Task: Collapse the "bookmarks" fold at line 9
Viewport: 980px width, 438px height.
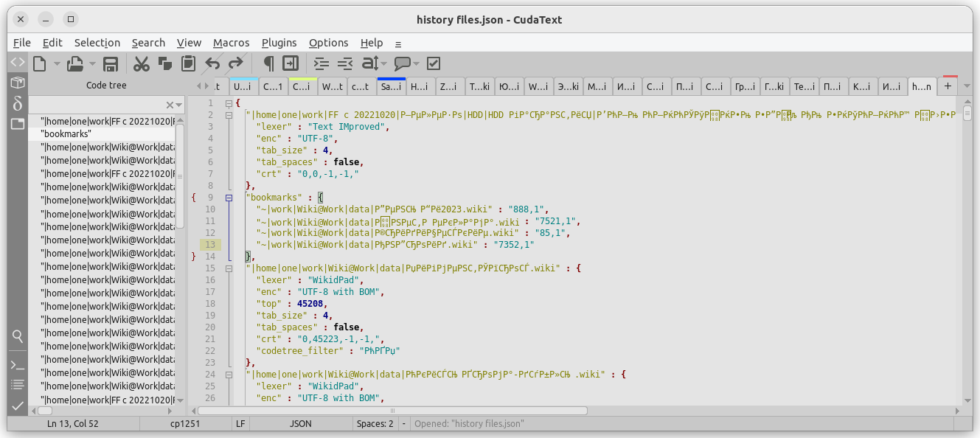Action: pyautogui.click(x=229, y=198)
